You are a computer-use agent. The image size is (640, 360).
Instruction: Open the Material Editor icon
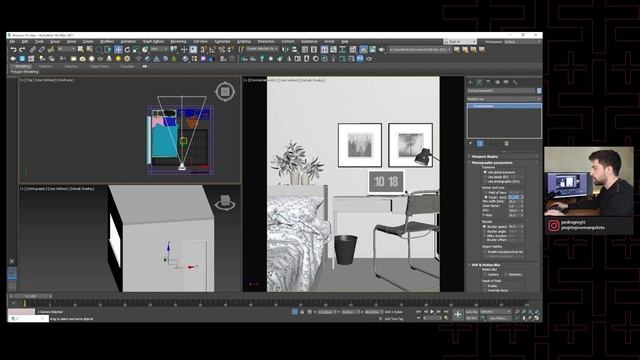(353, 49)
